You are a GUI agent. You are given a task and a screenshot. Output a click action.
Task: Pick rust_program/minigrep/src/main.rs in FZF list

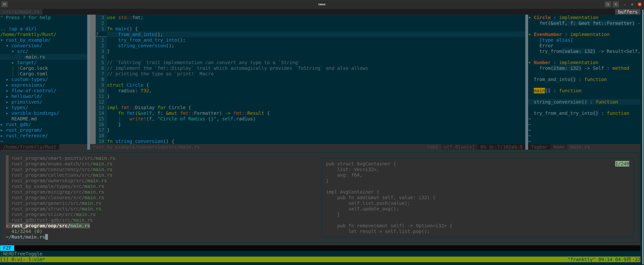click(58, 192)
